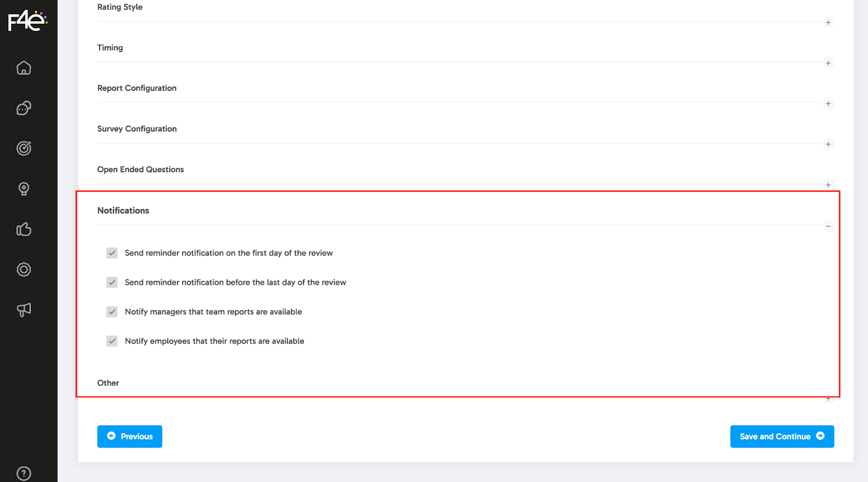Click the Save and Continue button

[x=782, y=436]
